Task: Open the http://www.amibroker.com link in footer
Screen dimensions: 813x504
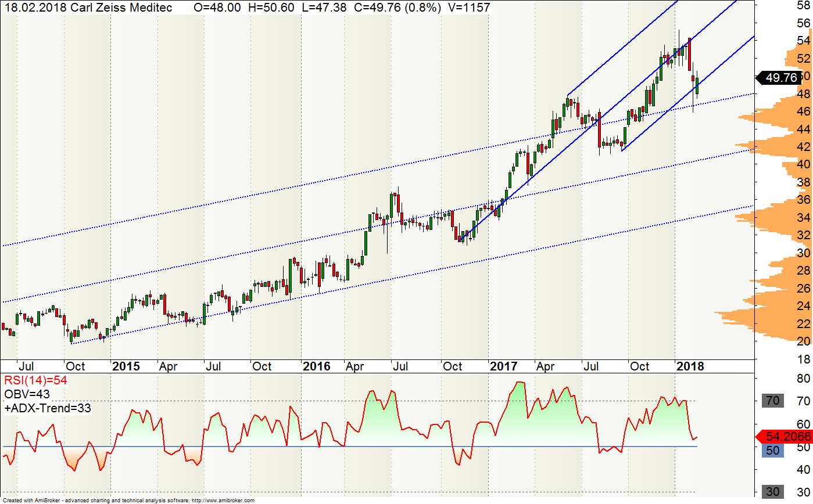Action: [x=223, y=501]
